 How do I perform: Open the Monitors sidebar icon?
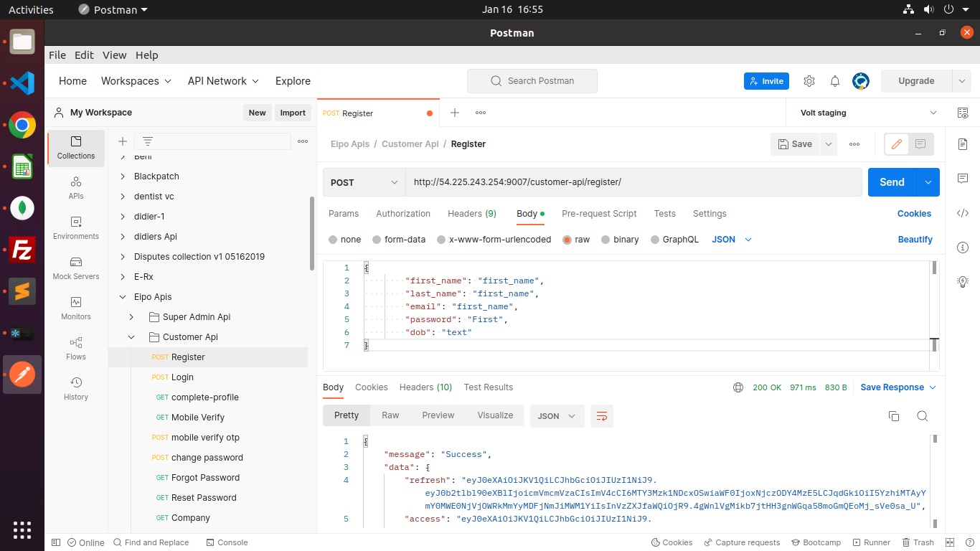pos(75,308)
